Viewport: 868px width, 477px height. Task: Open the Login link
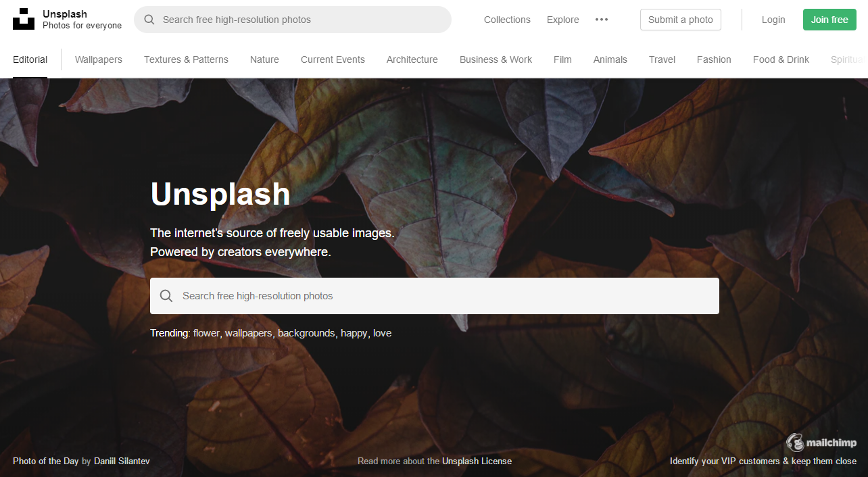tap(773, 20)
